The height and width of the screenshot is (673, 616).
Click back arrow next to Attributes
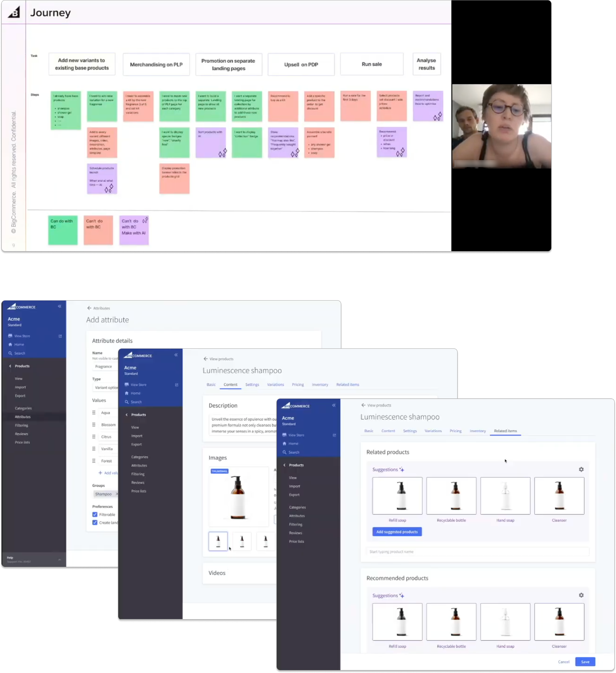89,308
